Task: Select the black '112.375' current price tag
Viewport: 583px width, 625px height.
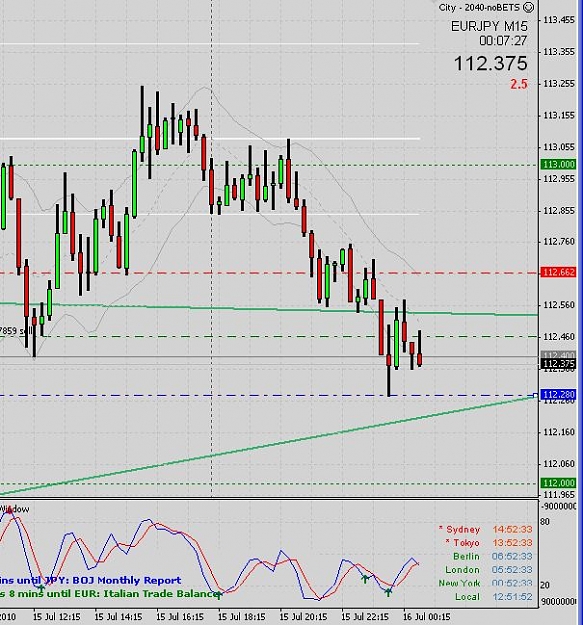Action: (558, 364)
